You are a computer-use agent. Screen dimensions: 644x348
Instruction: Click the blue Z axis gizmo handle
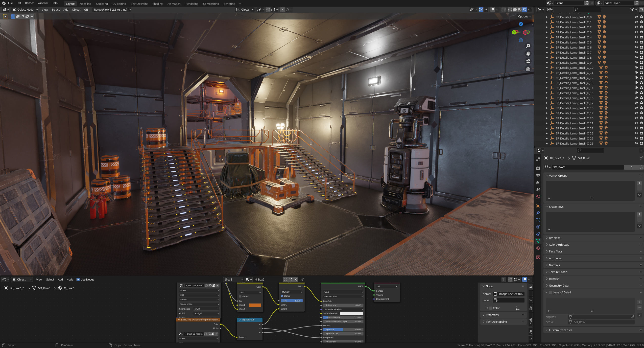click(x=521, y=24)
